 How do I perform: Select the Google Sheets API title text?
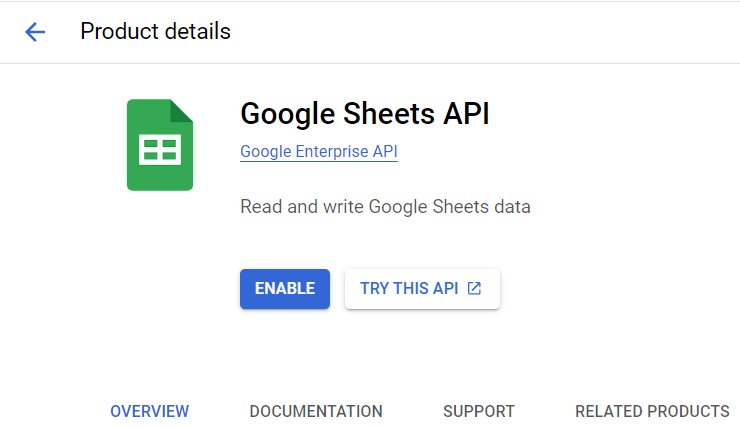tap(365, 114)
